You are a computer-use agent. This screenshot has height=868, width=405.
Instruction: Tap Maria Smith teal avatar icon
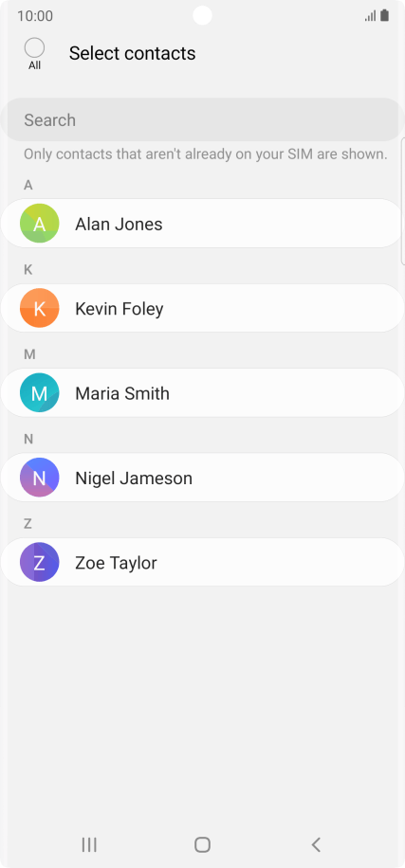(39, 392)
